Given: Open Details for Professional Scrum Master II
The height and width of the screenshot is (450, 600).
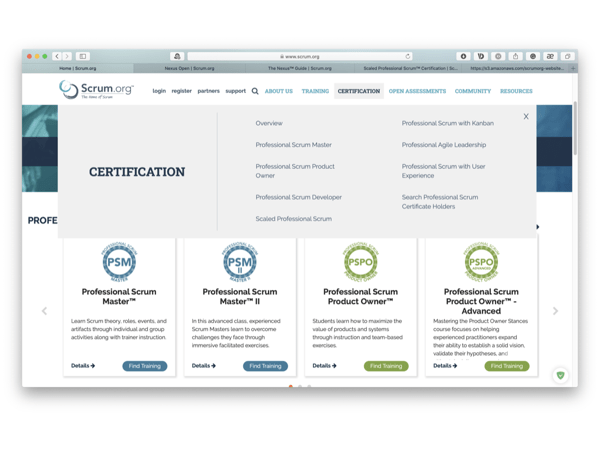Looking at the screenshot, I should click(x=204, y=366).
